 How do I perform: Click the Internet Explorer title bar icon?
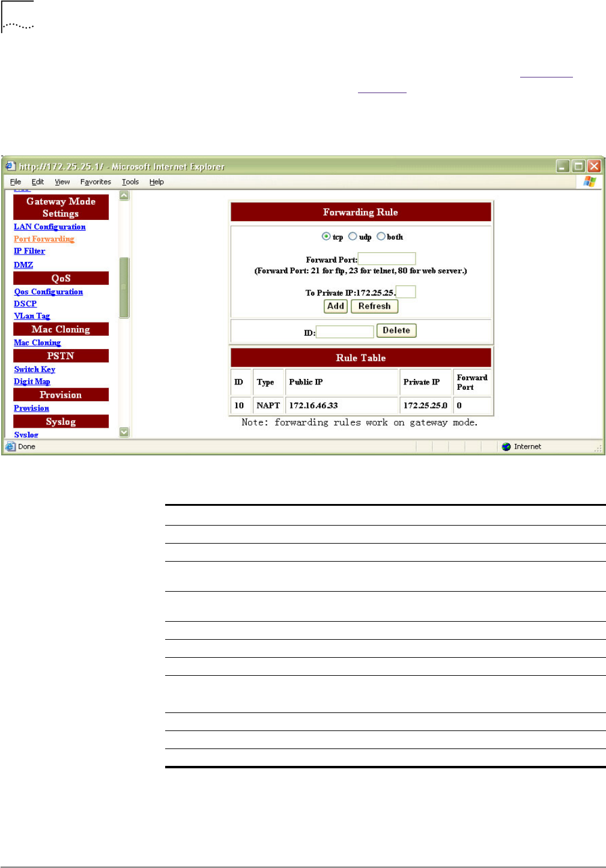10,166
